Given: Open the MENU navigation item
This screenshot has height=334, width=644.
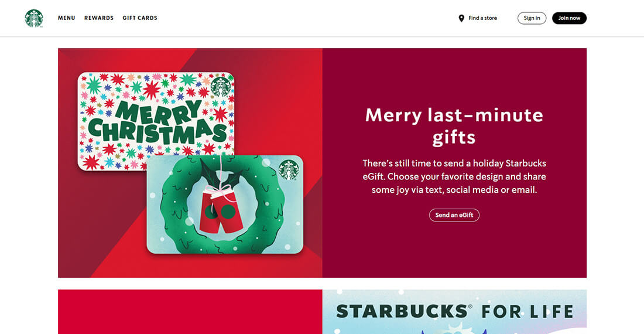Looking at the screenshot, I should (67, 18).
